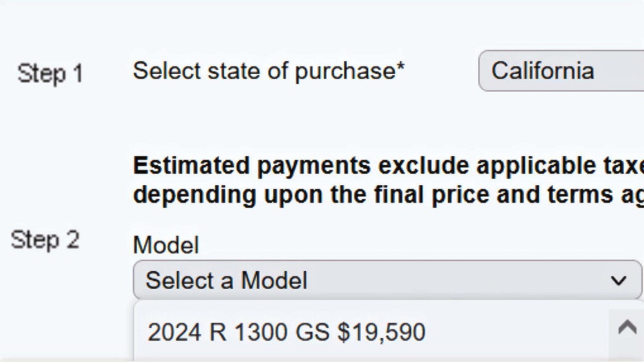Click the bold word 'Estimated'
Viewport: 644px width, 362px height.
[x=191, y=166]
